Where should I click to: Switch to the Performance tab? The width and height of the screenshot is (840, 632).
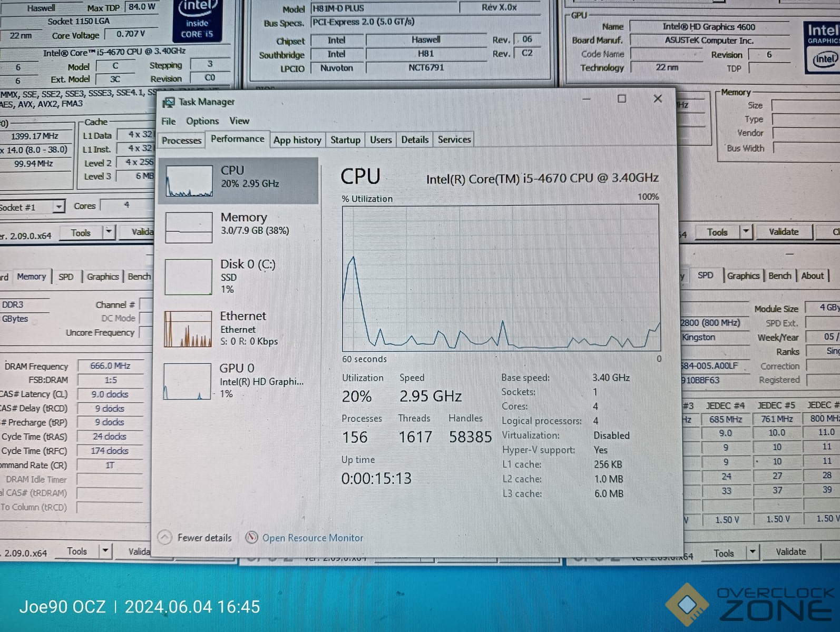pos(238,139)
